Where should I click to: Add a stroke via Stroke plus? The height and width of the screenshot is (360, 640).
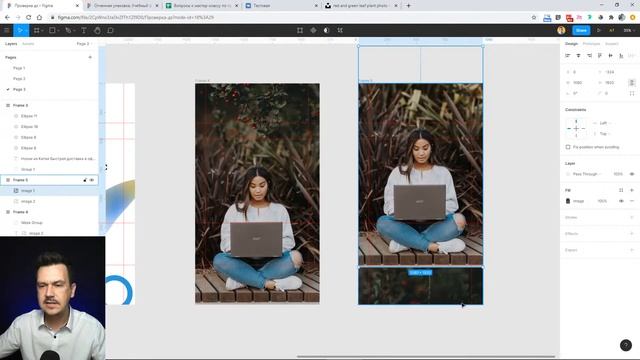[632, 217]
